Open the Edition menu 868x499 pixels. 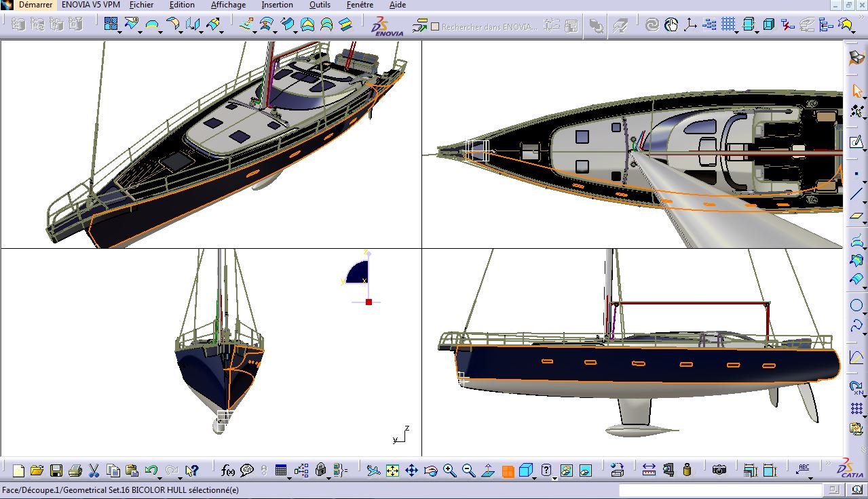pyautogui.click(x=182, y=5)
